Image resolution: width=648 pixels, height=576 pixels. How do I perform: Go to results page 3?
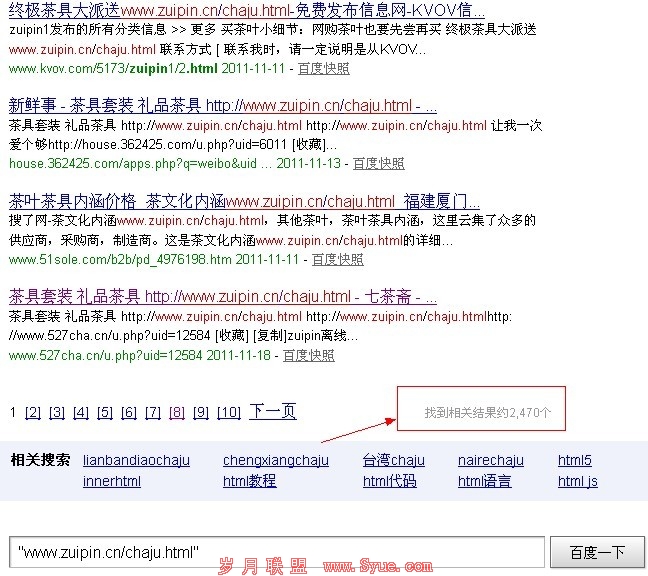(x=57, y=412)
